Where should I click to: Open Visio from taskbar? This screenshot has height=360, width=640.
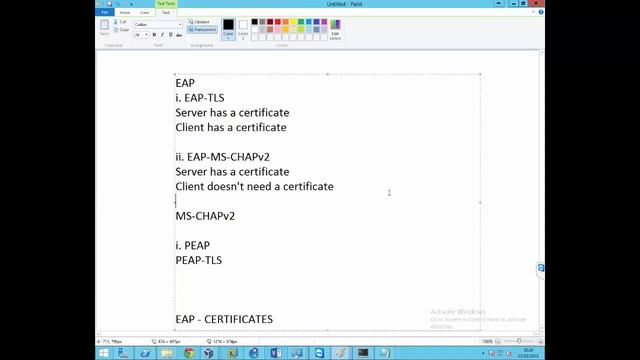click(x=276, y=353)
